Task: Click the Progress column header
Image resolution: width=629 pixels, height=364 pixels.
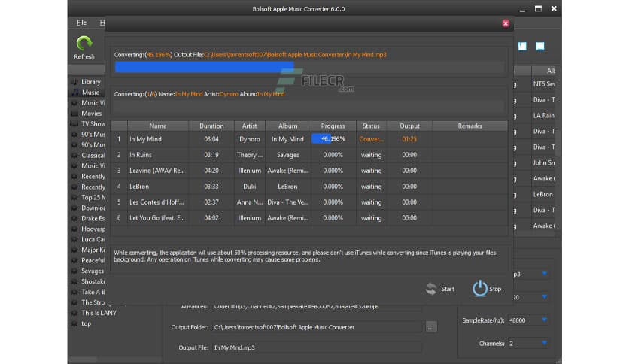Action: point(333,126)
